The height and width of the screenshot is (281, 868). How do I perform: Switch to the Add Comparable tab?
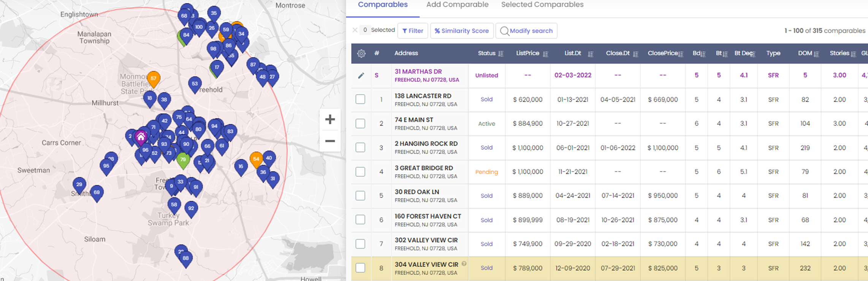click(457, 5)
